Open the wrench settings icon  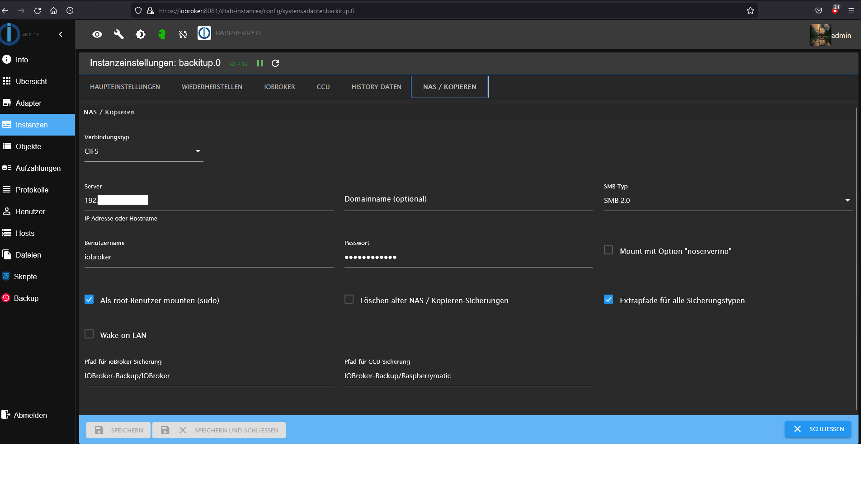click(x=119, y=34)
